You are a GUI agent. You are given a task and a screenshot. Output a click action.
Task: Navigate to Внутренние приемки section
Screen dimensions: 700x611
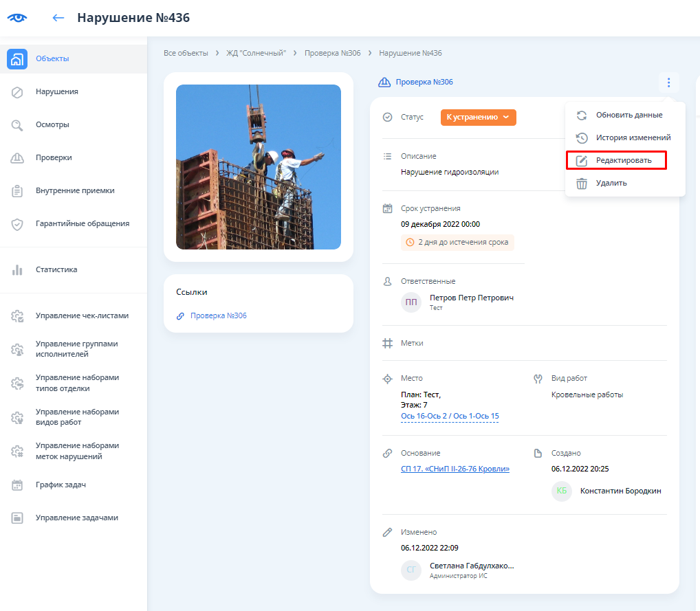75,191
